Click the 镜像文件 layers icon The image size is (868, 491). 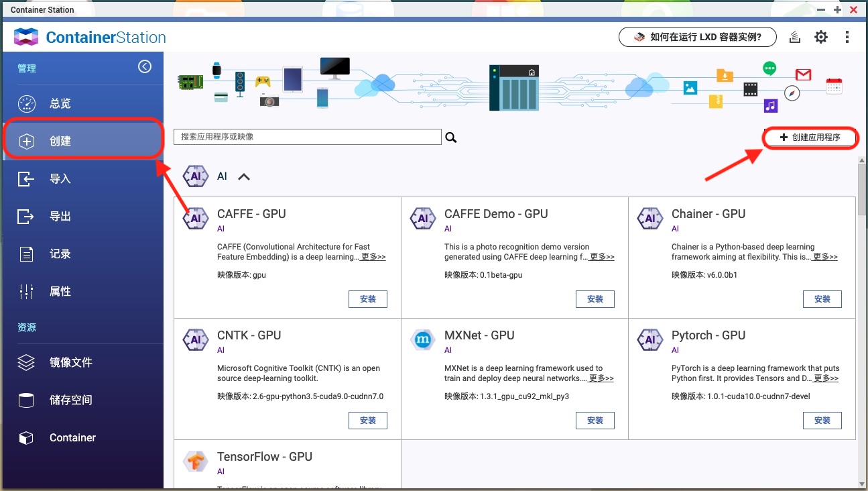[26, 363]
